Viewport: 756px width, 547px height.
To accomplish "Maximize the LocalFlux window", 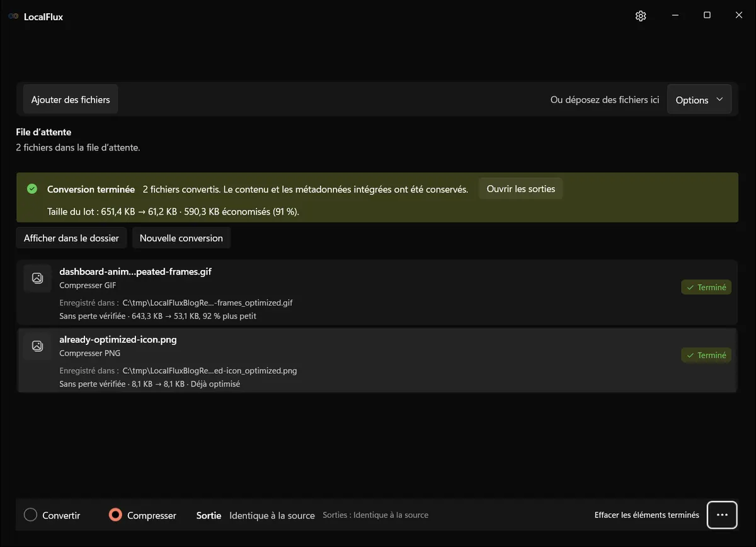I will pyautogui.click(x=707, y=16).
